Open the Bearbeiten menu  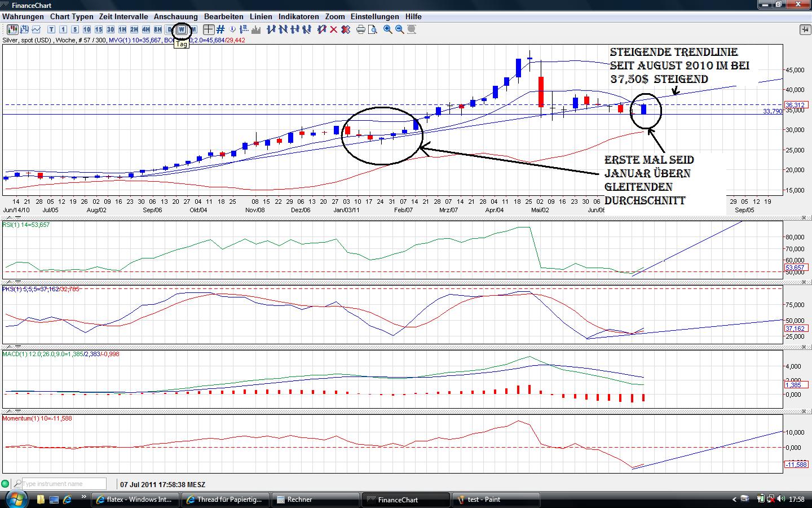click(224, 16)
